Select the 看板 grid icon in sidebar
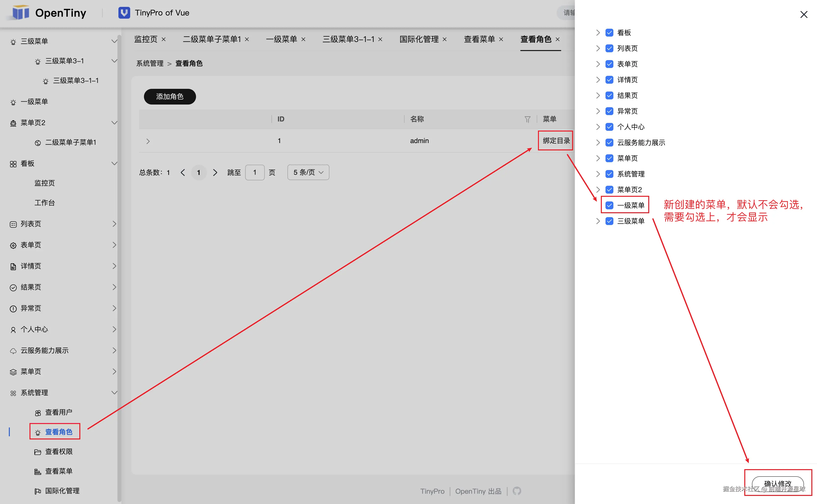The height and width of the screenshot is (504, 817). (13, 164)
